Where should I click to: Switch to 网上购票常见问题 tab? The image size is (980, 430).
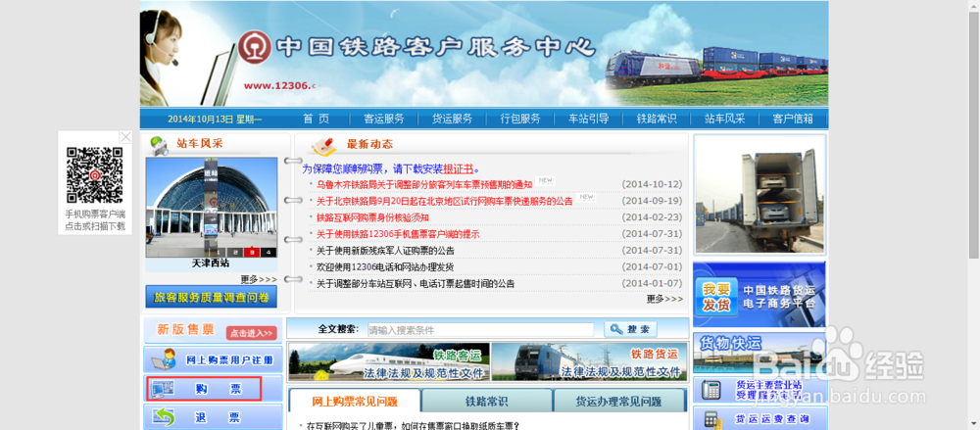[x=355, y=402]
